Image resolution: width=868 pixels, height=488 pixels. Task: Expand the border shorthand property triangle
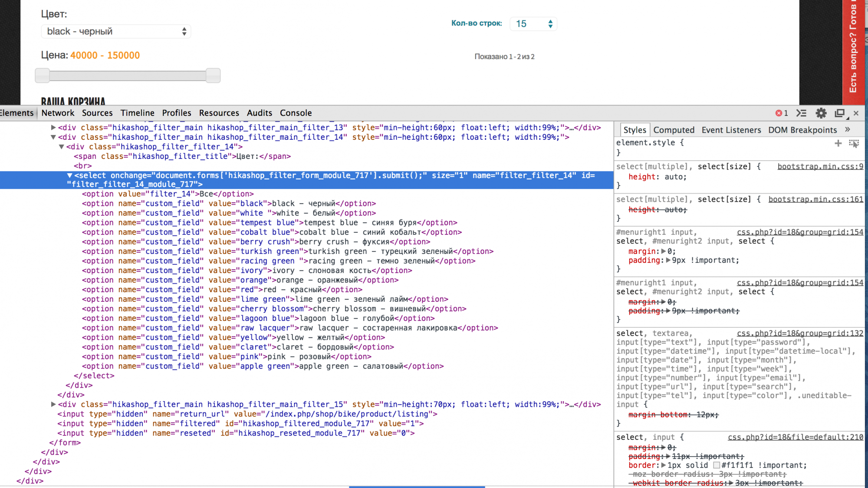point(664,465)
